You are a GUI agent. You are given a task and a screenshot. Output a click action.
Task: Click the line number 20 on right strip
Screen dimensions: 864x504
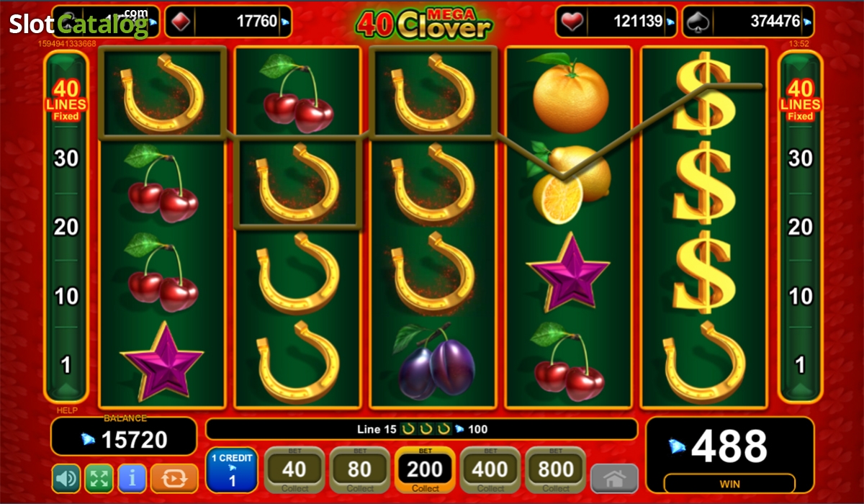click(800, 228)
